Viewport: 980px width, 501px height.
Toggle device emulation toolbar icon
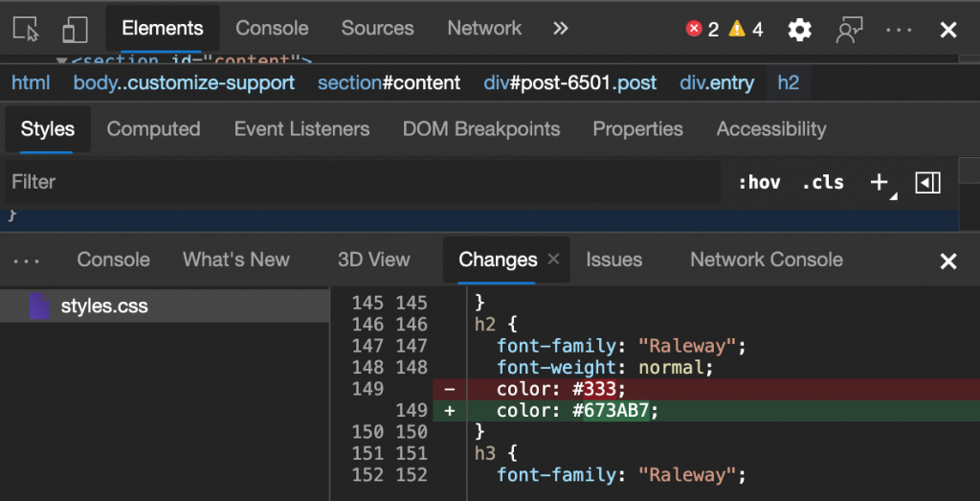point(75,29)
